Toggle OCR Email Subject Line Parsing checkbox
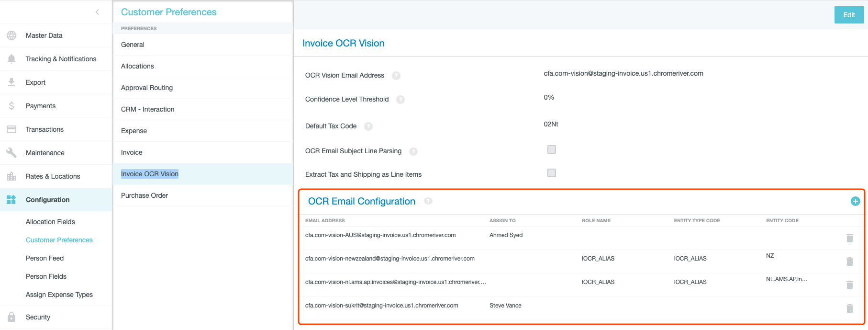This screenshot has width=868, height=330. click(551, 149)
